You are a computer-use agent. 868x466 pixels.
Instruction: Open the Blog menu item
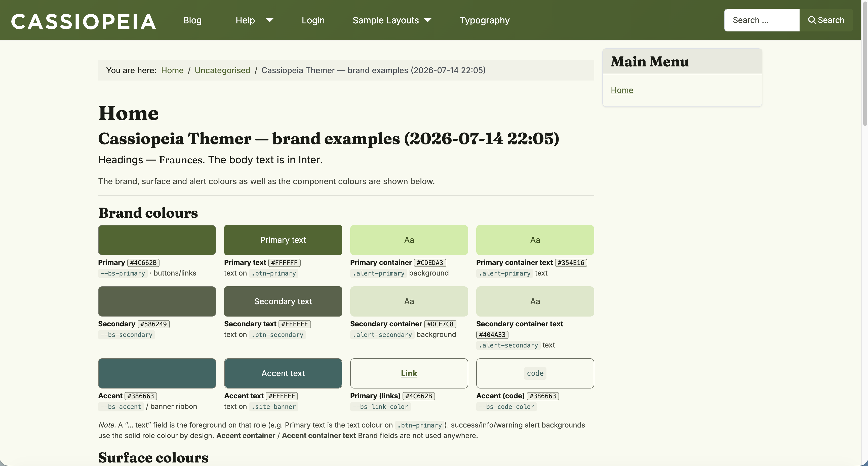coord(192,20)
